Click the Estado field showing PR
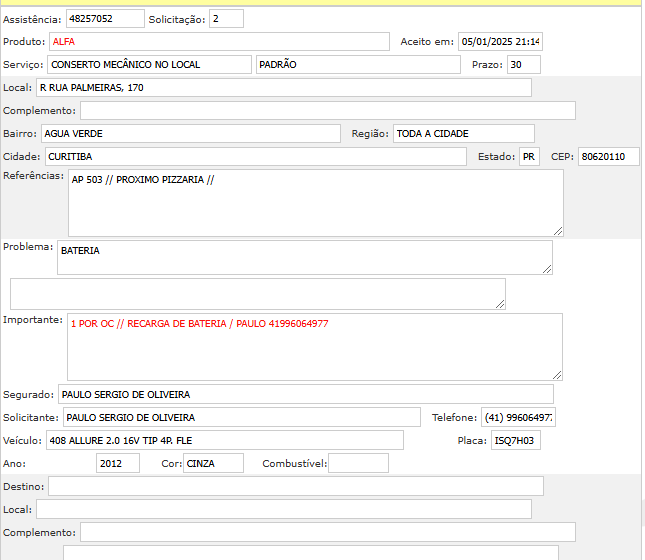645x560 pixels. [529, 157]
